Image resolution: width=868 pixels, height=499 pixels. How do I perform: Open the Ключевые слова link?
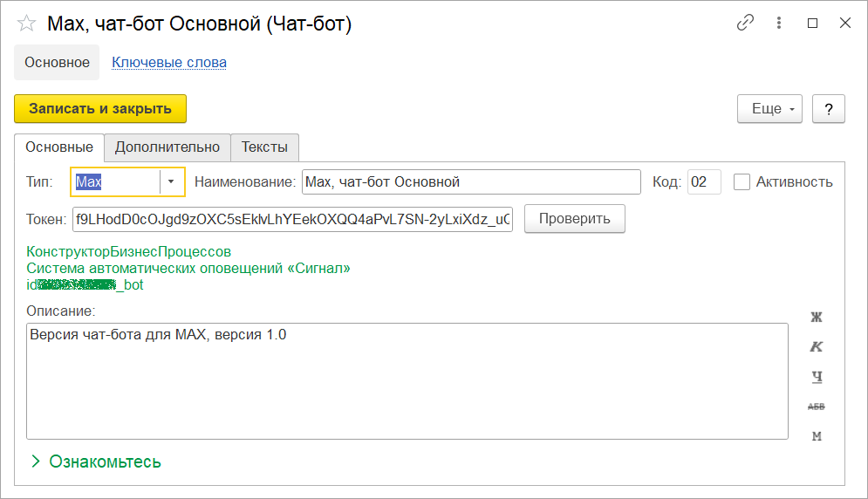pos(169,62)
